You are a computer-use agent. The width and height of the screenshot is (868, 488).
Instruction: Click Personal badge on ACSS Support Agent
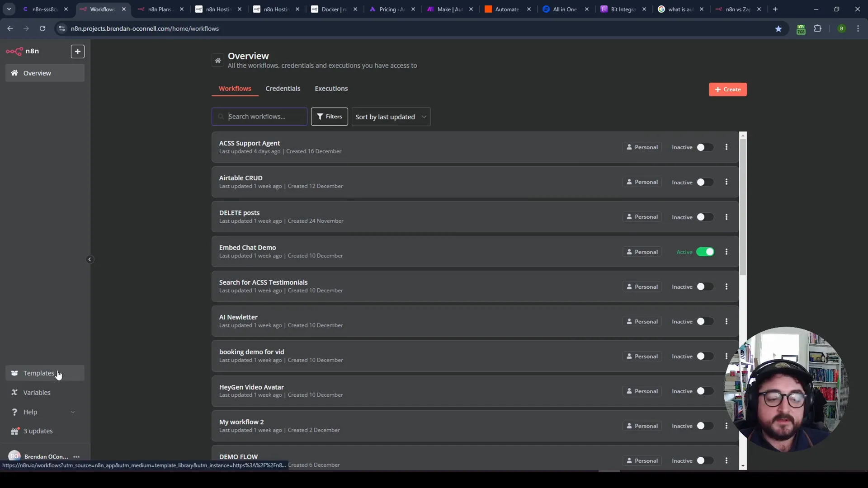642,147
